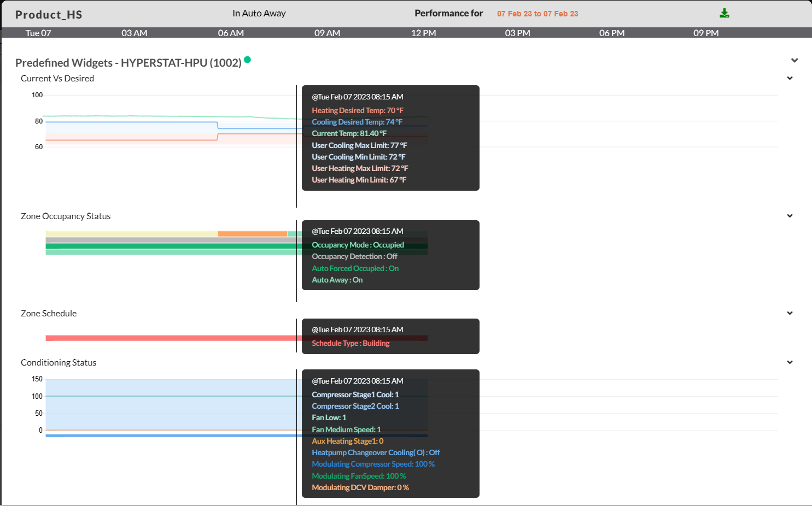
Task: Click the Compressor Stage2 Cool: 1 line
Action: [x=355, y=406]
